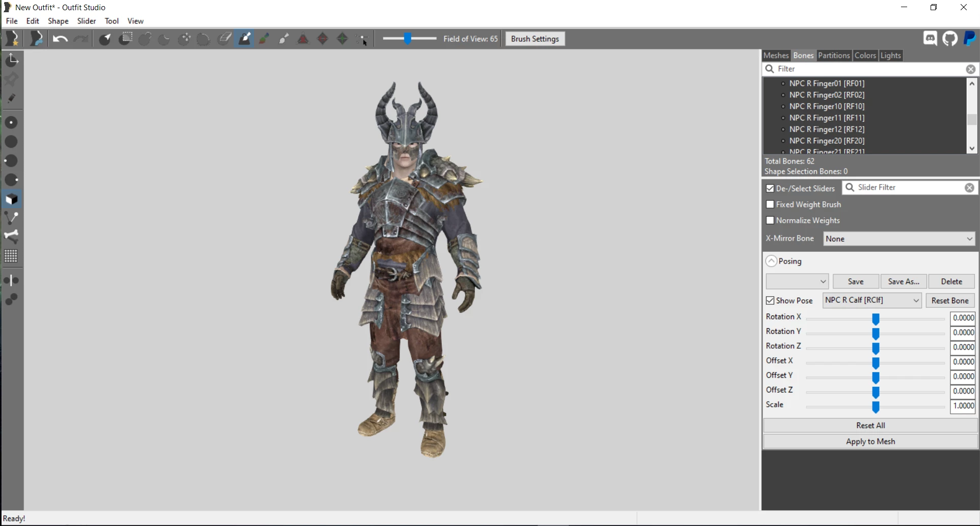The width and height of the screenshot is (980, 526).
Task: Open the saved pose dropdown
Action: click(x=797, y=281)
